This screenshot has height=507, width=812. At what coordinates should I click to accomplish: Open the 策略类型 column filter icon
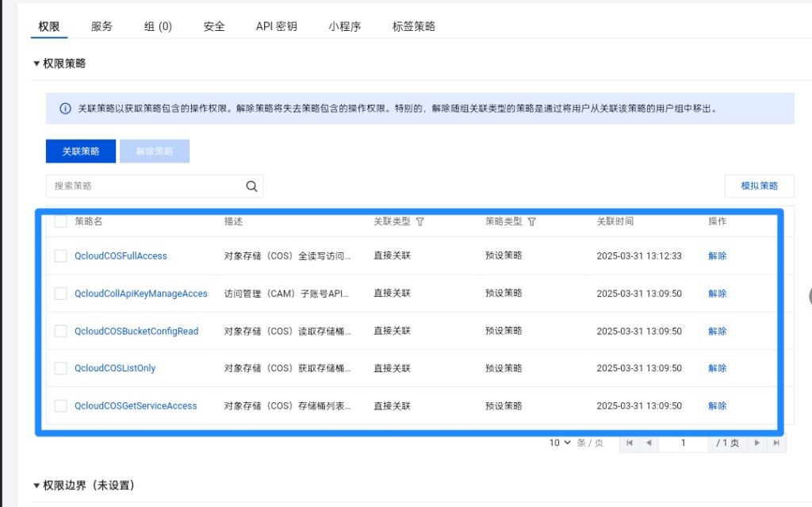pyautogui.click(x=532, y=222)
